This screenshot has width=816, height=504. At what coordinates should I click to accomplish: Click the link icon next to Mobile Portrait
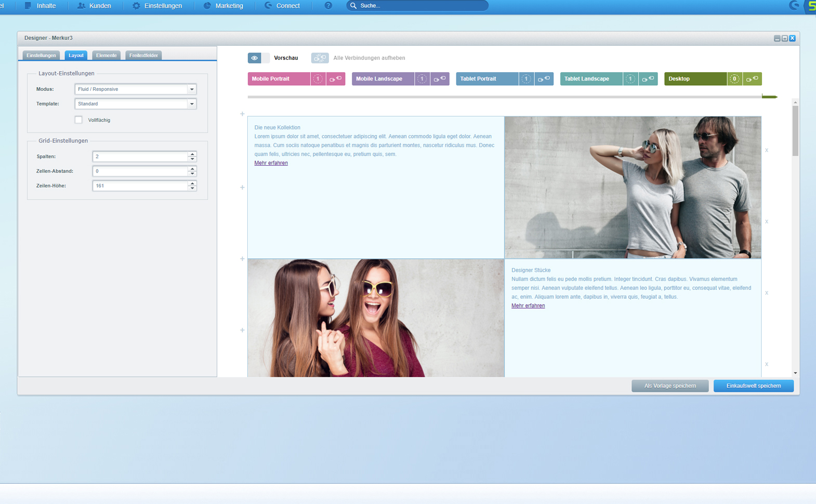335,79
